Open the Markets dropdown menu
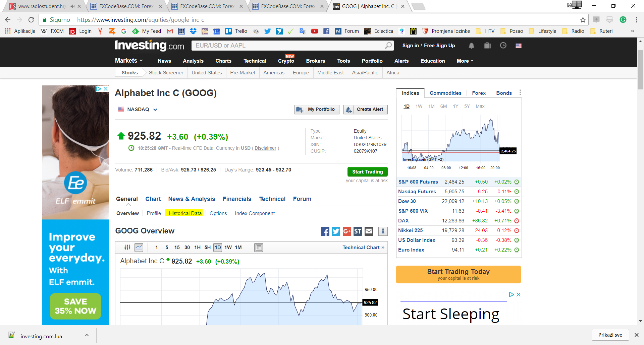644x345 pixels. tap(129, 61)
